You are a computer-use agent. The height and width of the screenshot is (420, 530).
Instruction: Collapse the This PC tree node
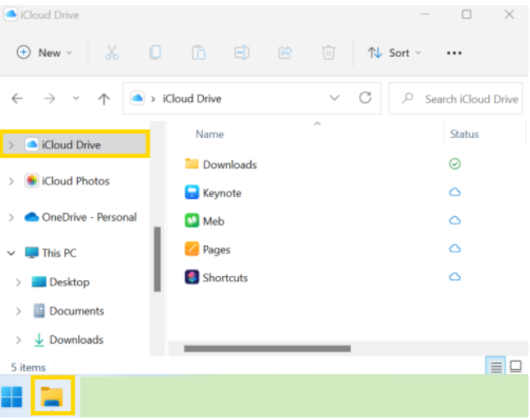click(x=12, y=253)
